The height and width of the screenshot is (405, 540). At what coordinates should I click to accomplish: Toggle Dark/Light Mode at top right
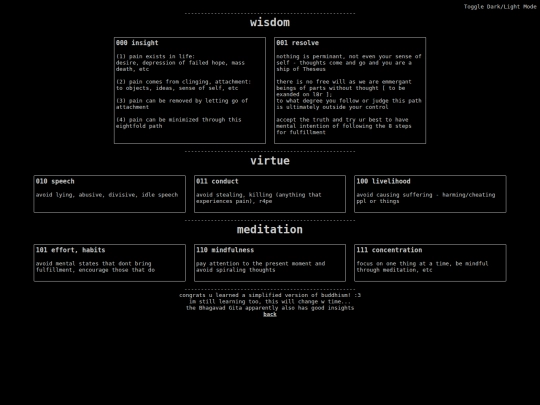(x=500, y=7)
